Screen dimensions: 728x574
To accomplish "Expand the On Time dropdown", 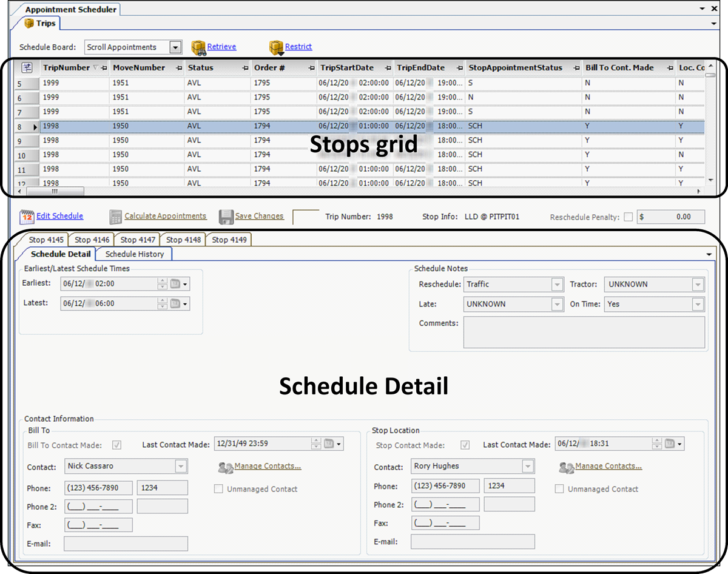I will [x=698, y=304].
